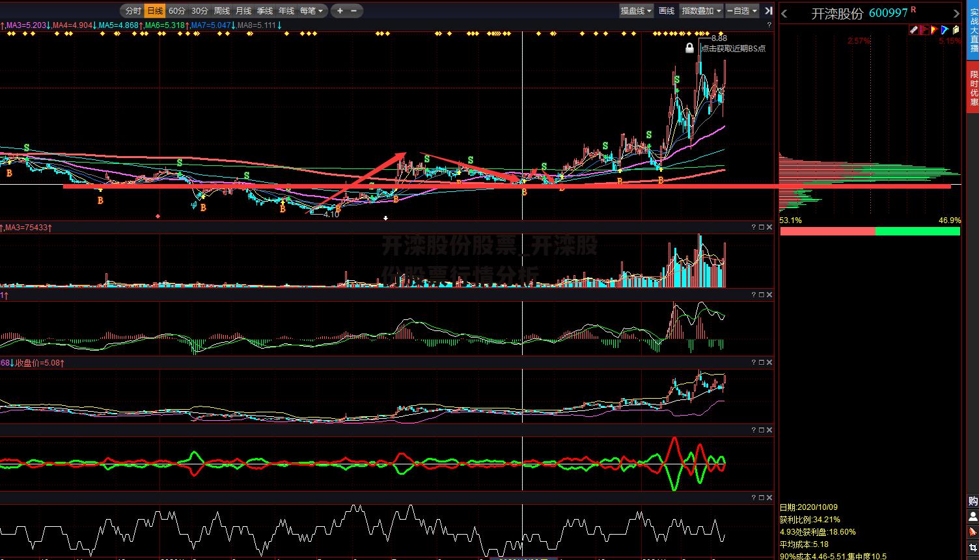Click the MA4=4.904 moving average label

[x=74, y=25]
